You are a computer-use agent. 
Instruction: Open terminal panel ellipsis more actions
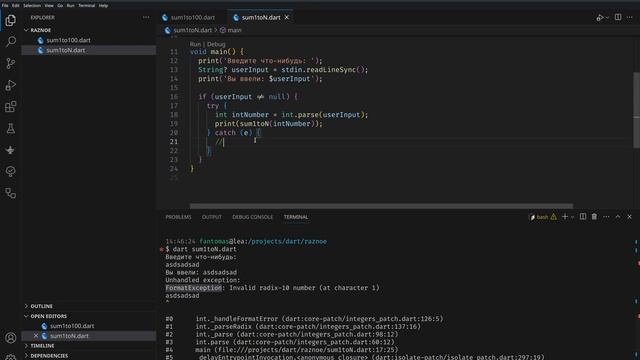coord(606,217)
